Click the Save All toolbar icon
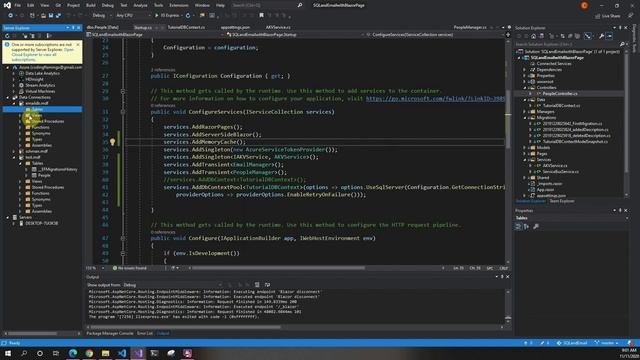 58,16
